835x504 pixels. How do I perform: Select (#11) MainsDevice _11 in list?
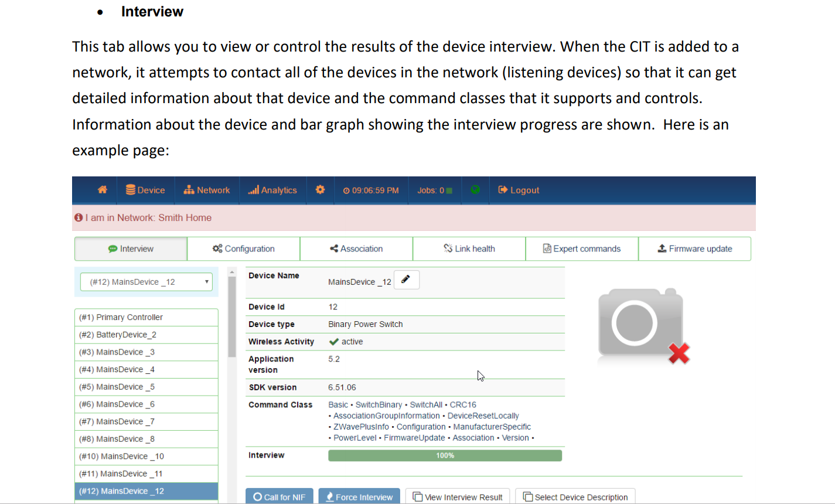click(146, 474)
